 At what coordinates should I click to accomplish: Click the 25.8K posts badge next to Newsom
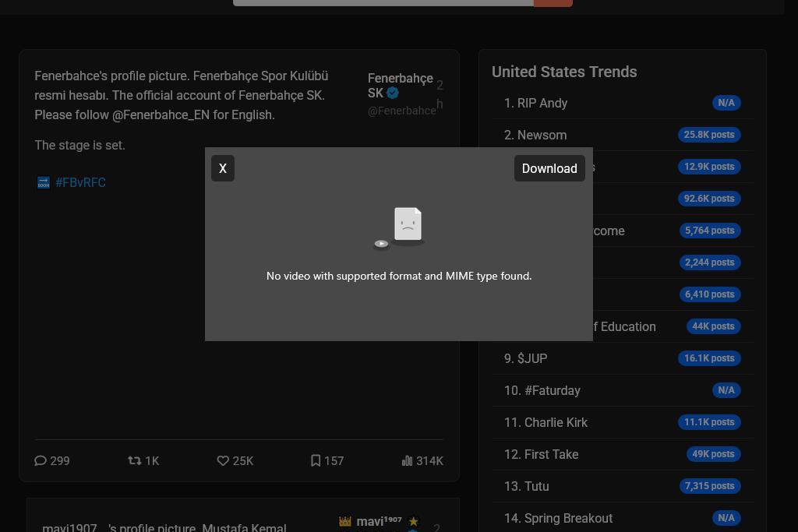(709, 134)
